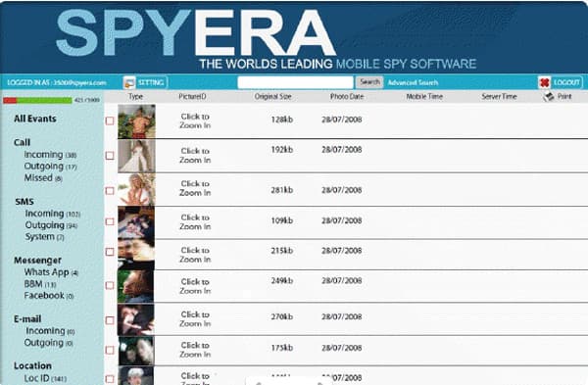
Task: Click to Zoom In on 215kb photo
Action: (x=195, y=255)
